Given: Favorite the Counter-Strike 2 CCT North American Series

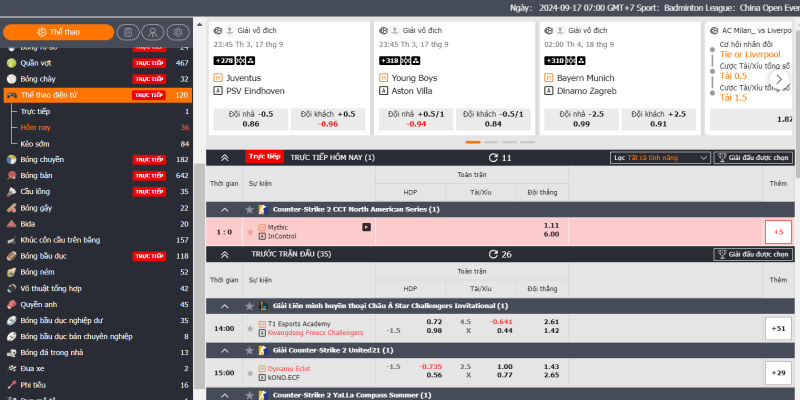Looking at the screenshot, I should pos(250,209).
